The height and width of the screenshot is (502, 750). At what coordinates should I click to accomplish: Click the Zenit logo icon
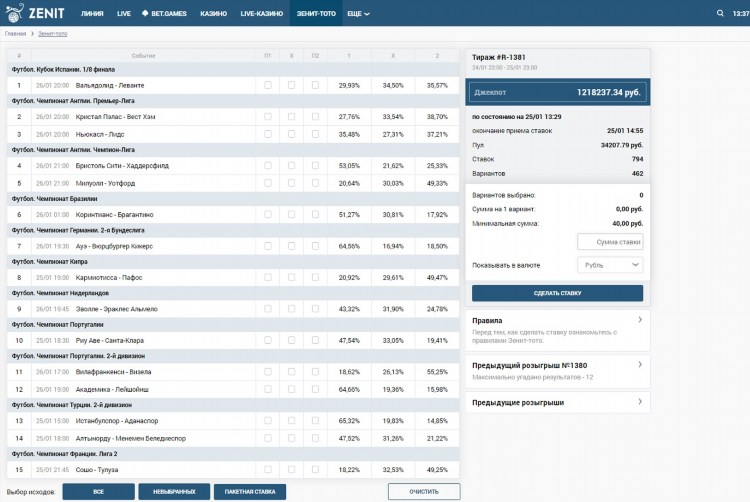click(x=14, y=13)
